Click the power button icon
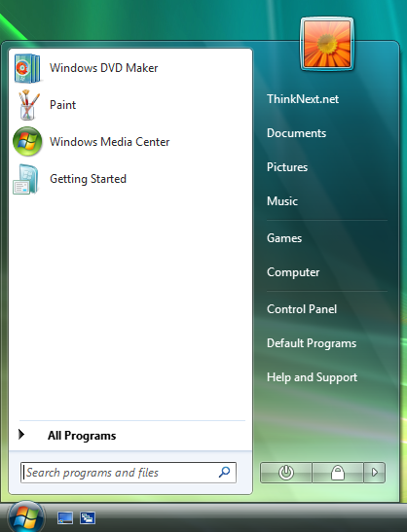The image size is (407, 532). (286, 473)
